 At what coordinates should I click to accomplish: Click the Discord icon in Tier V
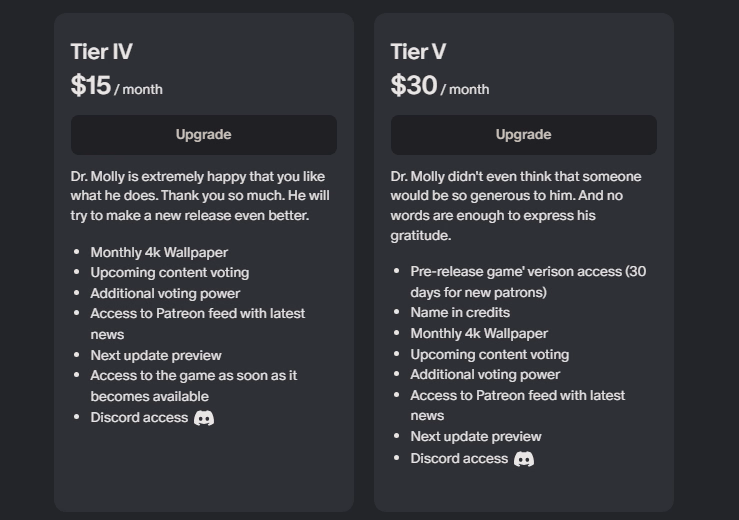(524, 459)
